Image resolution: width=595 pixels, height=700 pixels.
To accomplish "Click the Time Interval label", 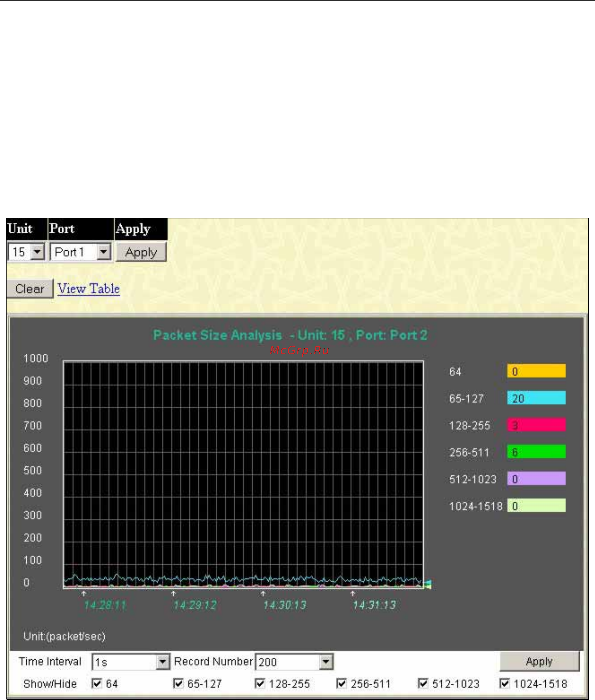I will point(50,661).
